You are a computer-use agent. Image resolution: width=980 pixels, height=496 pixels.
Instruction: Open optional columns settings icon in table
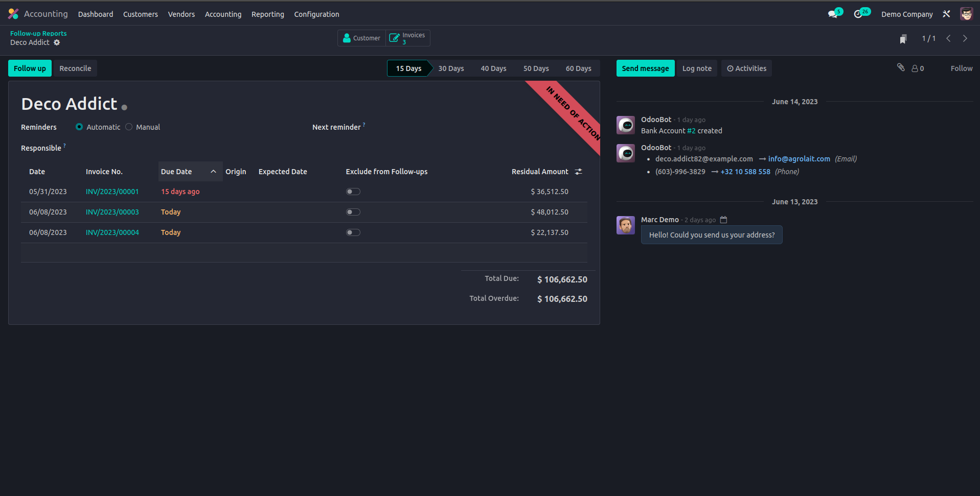579,172
